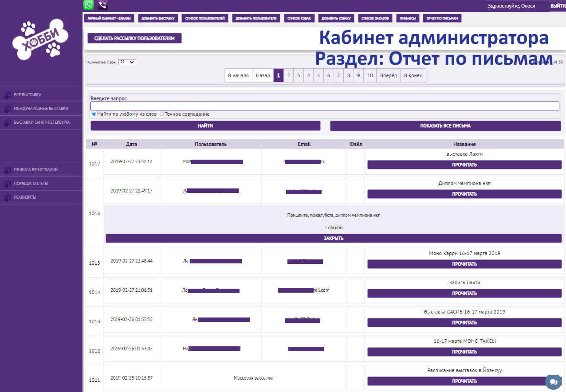This screenshot has height=392, width=566.
Task: Click row number 1013 cell
Action: (94, 321)
